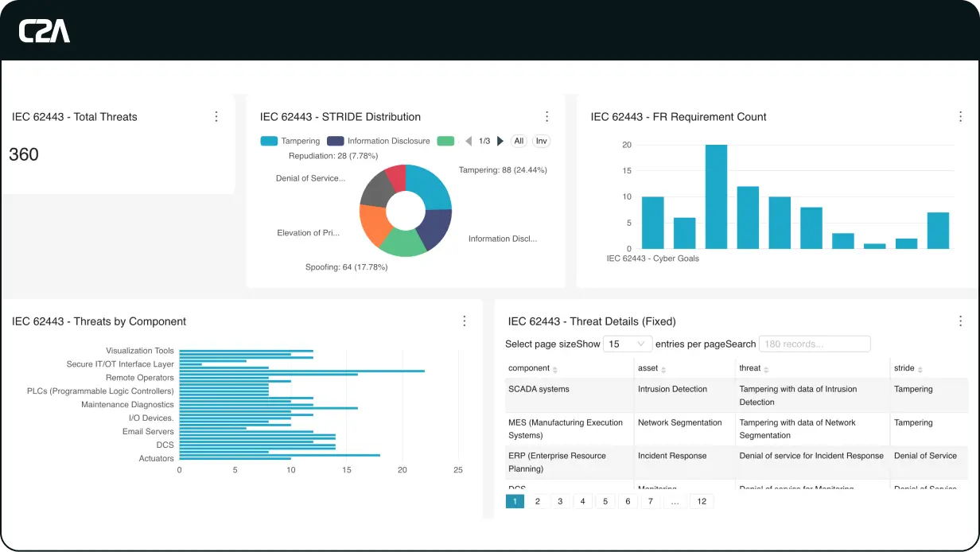Sort table by threat column
This screenshot has width=980, height=552.
pyautogui.click(x=754, y=368)
